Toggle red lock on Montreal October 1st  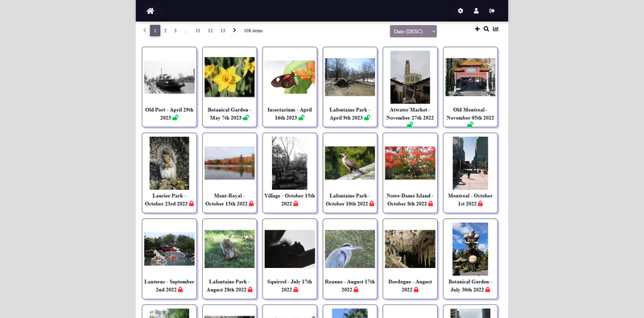pyautogui.click(x=480, y=204)
